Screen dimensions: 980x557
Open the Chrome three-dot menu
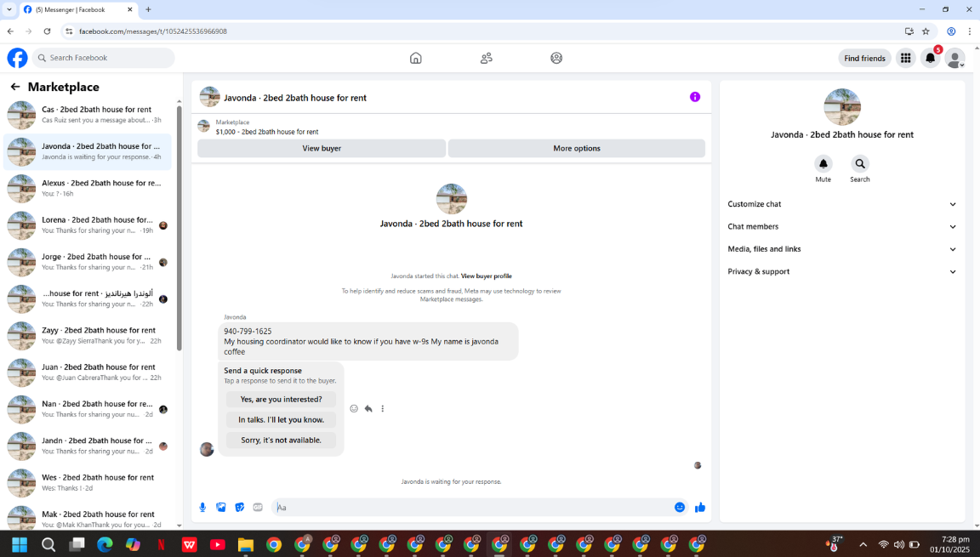970,31
